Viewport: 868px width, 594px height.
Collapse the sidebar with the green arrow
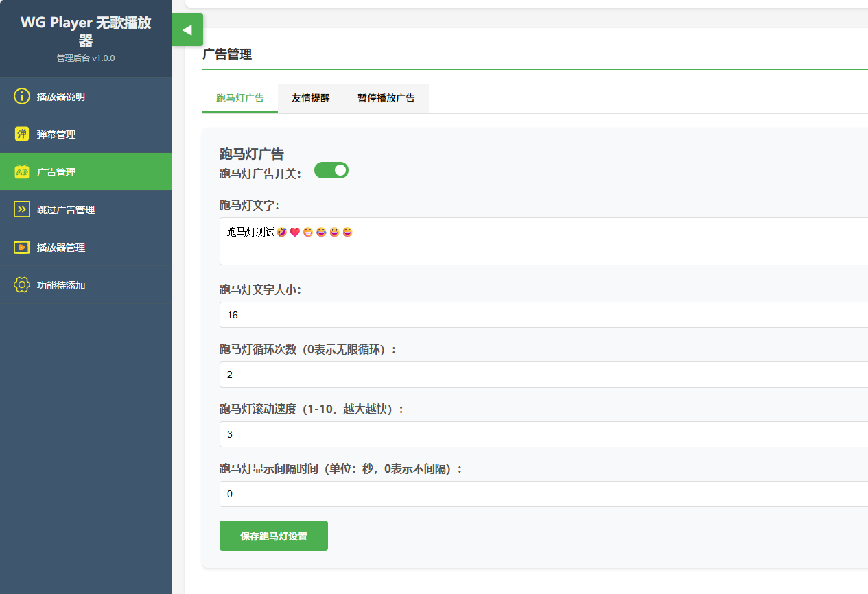pyautogui.click(x=187, y=30)
